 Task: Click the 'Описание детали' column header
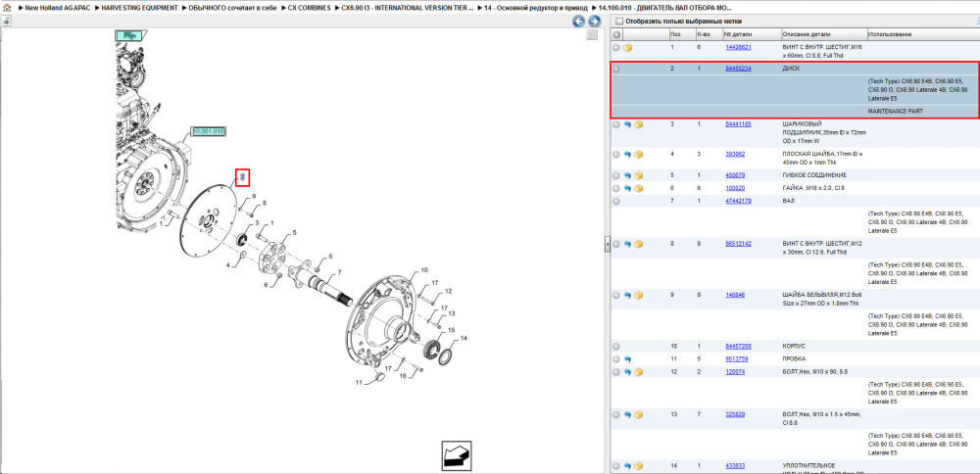pyautogui.click(x=807, y=33)
